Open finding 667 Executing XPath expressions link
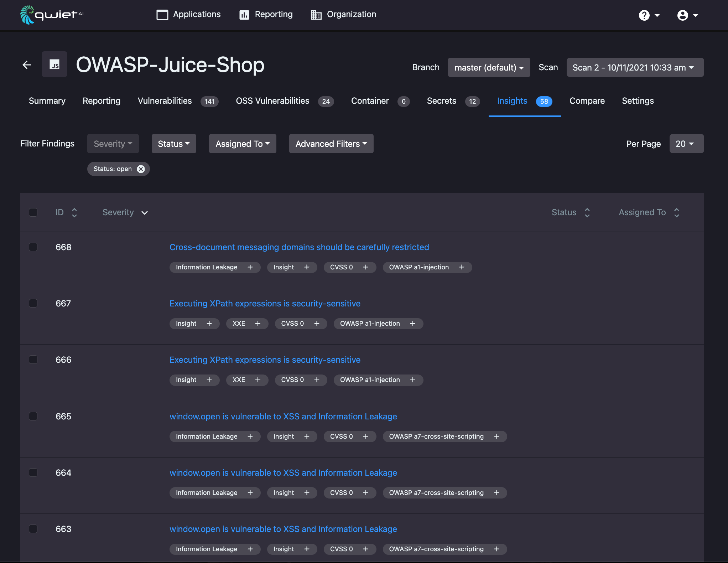 [x=265, y=303]
